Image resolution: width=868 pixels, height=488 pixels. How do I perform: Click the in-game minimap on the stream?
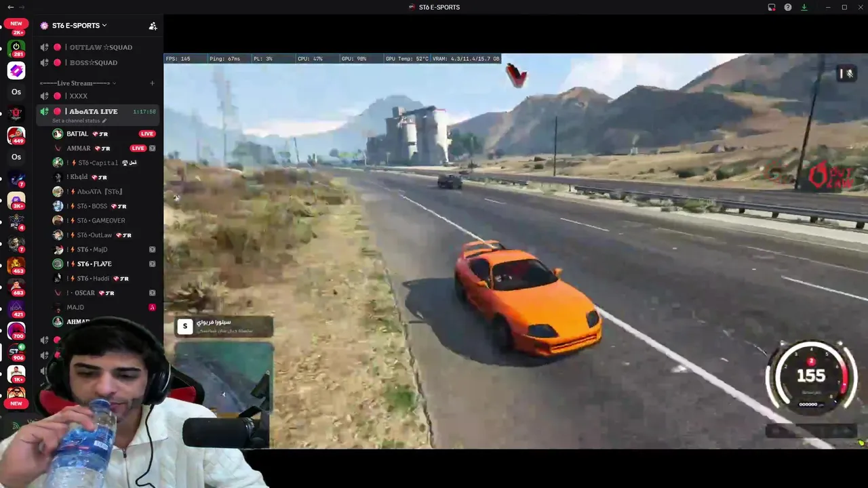(x=224, y=378)
